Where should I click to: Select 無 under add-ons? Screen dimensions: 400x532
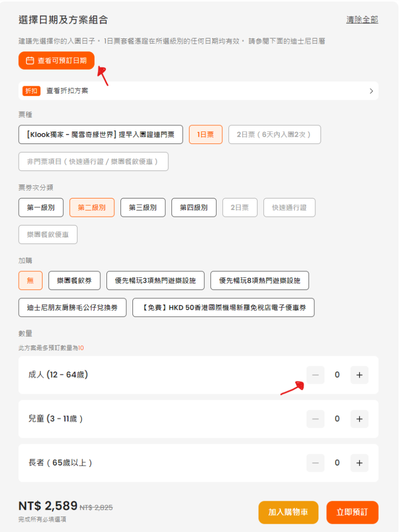click(x=31, y=280)
